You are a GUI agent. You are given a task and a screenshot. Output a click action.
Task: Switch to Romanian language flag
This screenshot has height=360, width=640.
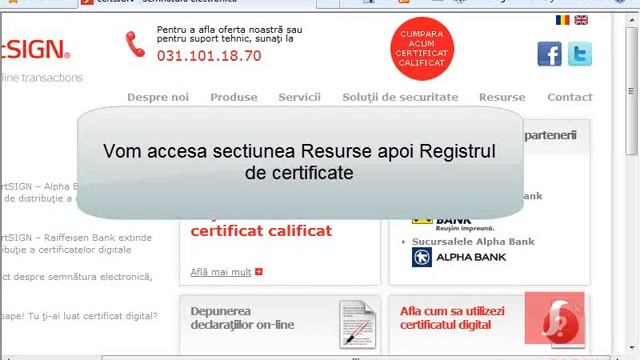562,20
